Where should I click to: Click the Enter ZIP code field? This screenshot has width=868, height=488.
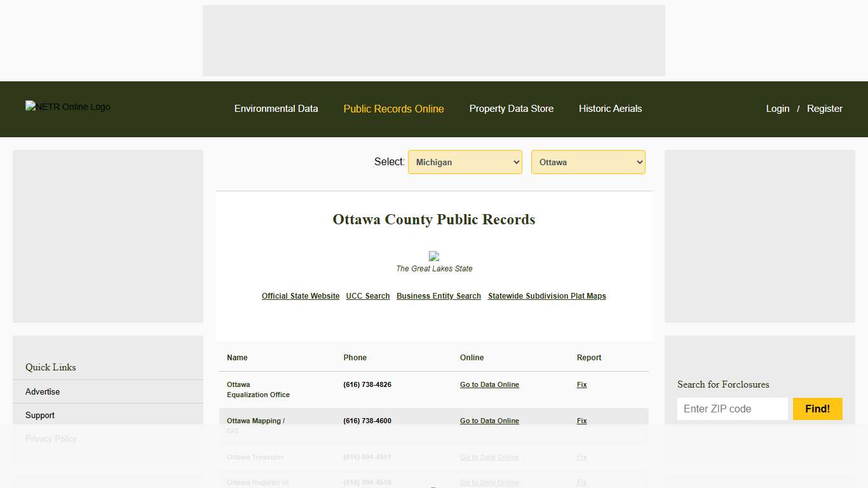tap(732, 409)
